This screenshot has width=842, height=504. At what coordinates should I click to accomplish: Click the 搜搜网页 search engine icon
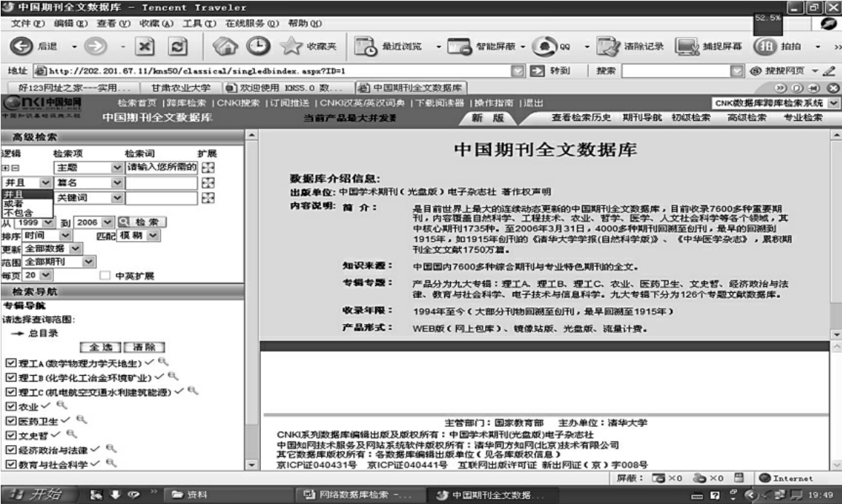pyautogui.click(x=756, y=71)
